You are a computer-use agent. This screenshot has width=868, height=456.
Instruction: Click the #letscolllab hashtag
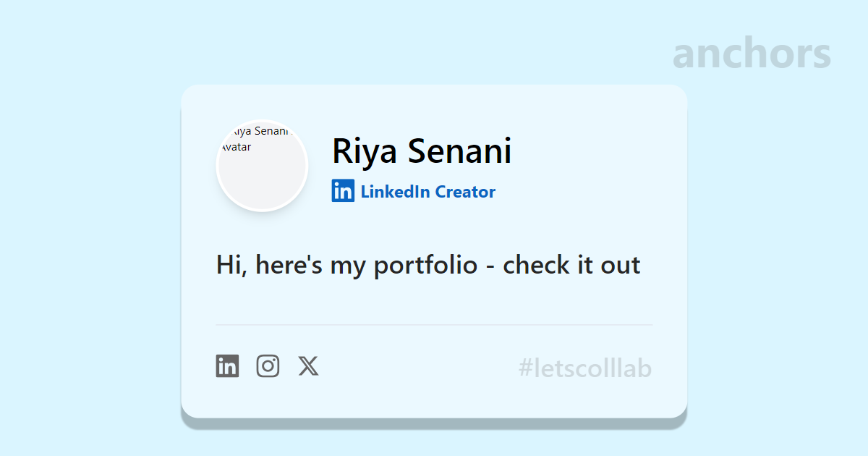coord(584,368)
